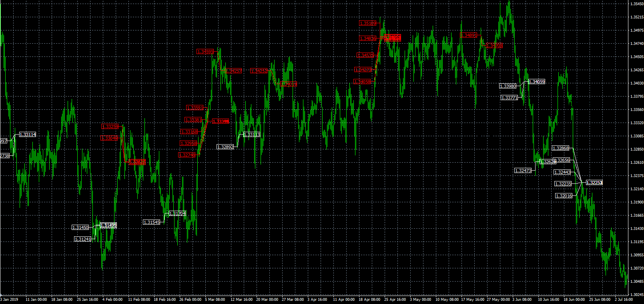The width and height of the screenshot is (644, 304).
Task: Click the white 1.33114 price label
Action: [28, 135]
